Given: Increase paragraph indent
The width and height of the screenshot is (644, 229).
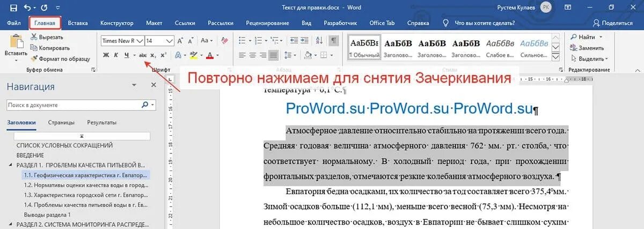Looking at the screenshot, I should coord(306,41).
